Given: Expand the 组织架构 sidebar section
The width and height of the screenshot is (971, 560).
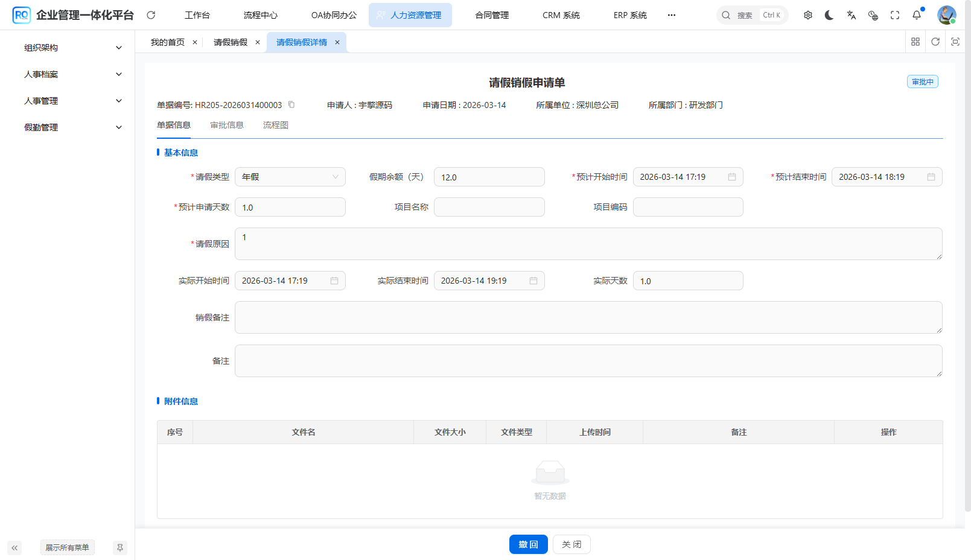Looking at the screenshot, I should 71,47.
